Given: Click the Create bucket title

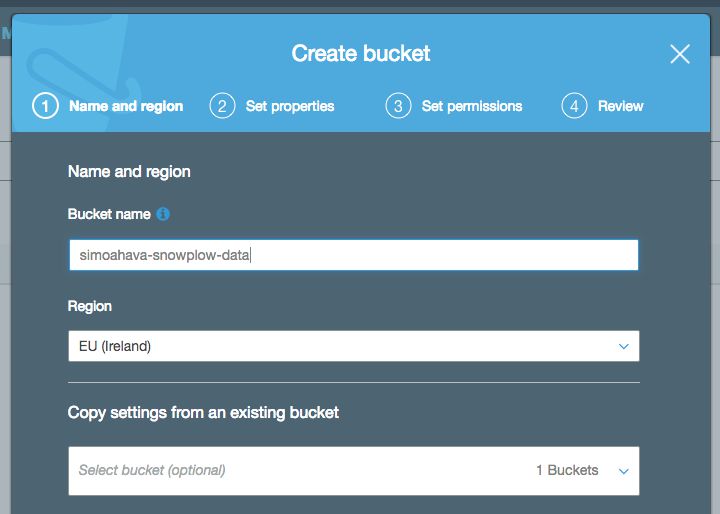Looking at the screenshot, I should point(360,53).
